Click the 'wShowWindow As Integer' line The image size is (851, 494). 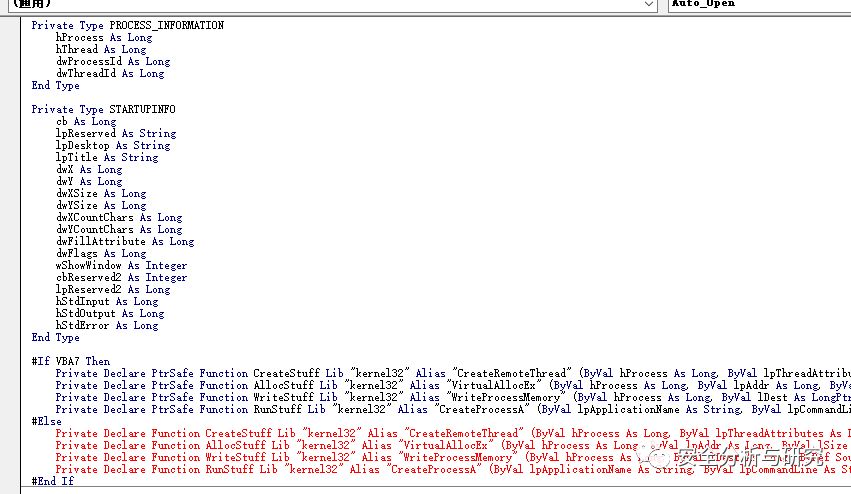tap(122, 265)
